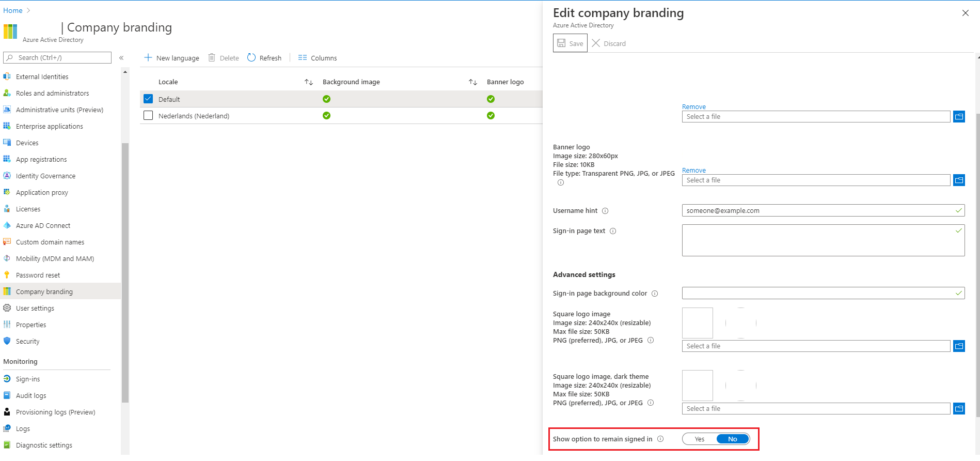The image size is (980, 461).
Task: Open Devices blade
Action: click(x=27, y=143)
